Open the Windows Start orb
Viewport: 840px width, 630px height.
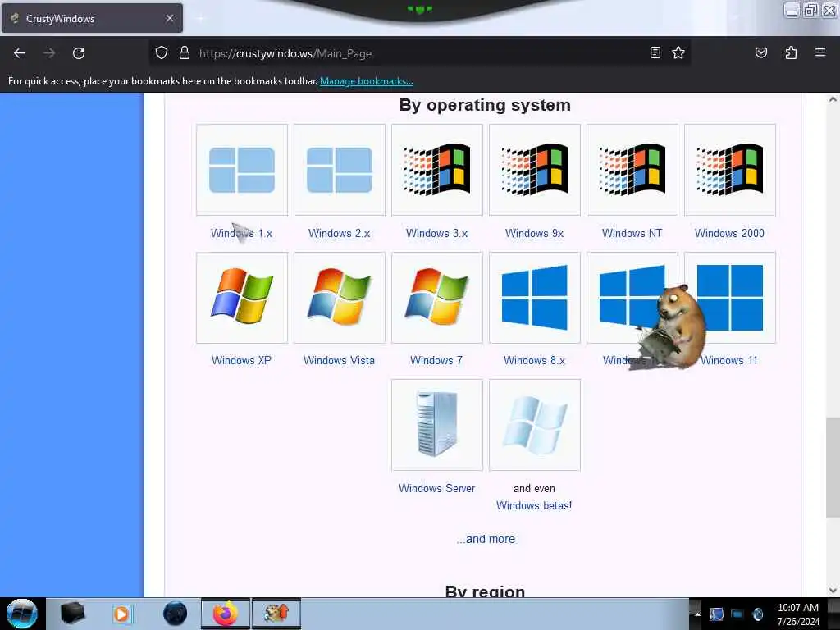coord(21,614)
